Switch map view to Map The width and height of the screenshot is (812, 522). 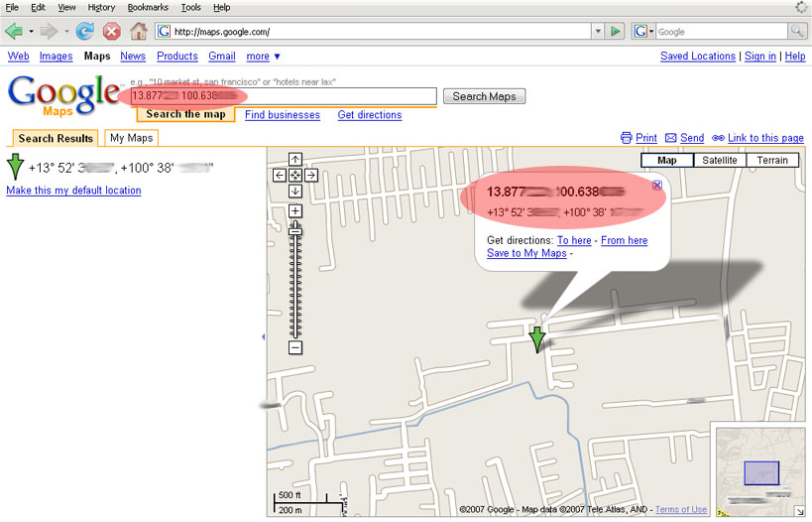point(667,160)
